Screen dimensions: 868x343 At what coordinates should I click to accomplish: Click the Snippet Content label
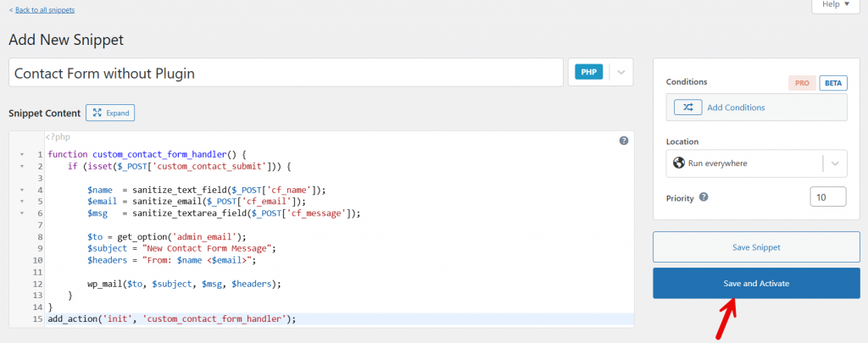click(45, 113)
